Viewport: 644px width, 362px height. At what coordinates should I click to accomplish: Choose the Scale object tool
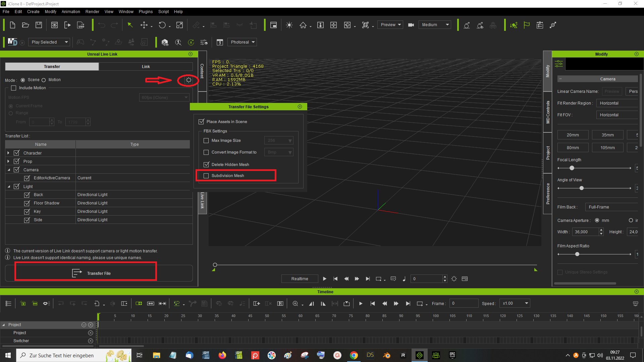pyautogui.click(x=179, y=25)
